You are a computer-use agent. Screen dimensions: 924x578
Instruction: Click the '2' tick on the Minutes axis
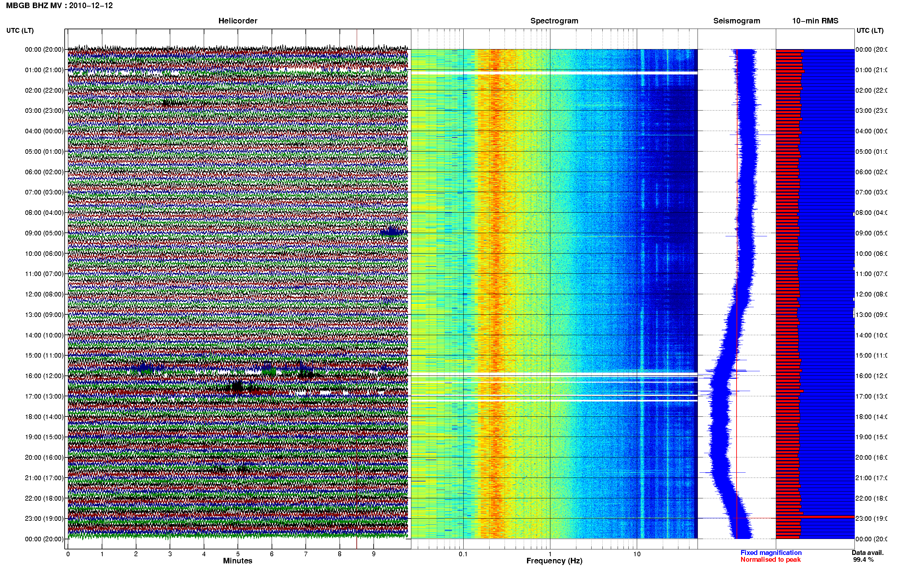pos(135,554)
